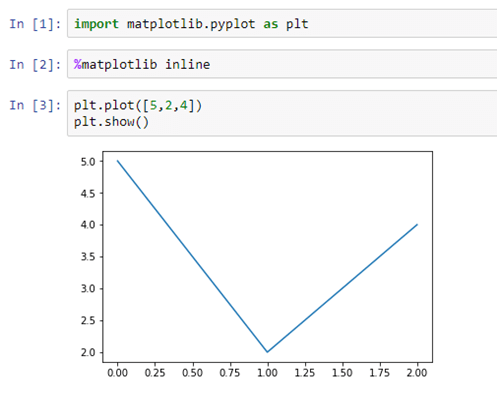Image resolution: width=501 pixels, height=398 pixels.
Task: Click the 'as' keyword in first cell
Action: 271,24
